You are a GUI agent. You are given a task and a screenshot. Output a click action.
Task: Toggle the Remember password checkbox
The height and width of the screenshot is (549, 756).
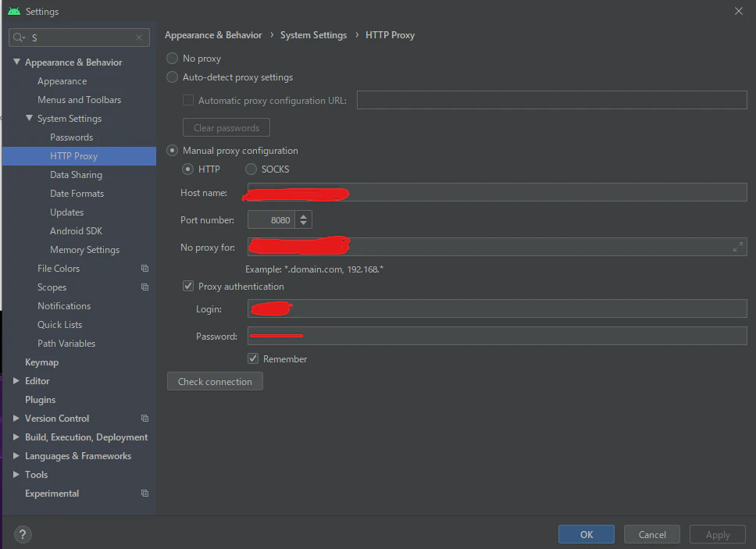253,358
